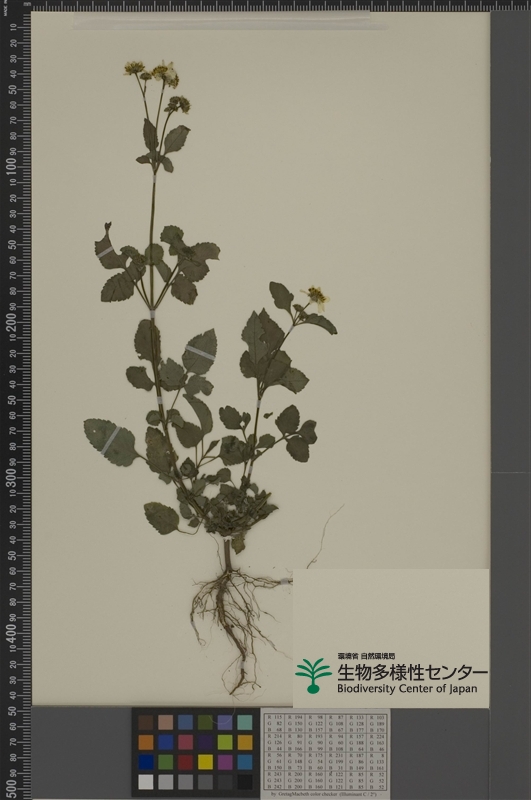Click the 300 mark on the ruler
Image resolution: width=531 pixels, height=800 pixels.
10,478
